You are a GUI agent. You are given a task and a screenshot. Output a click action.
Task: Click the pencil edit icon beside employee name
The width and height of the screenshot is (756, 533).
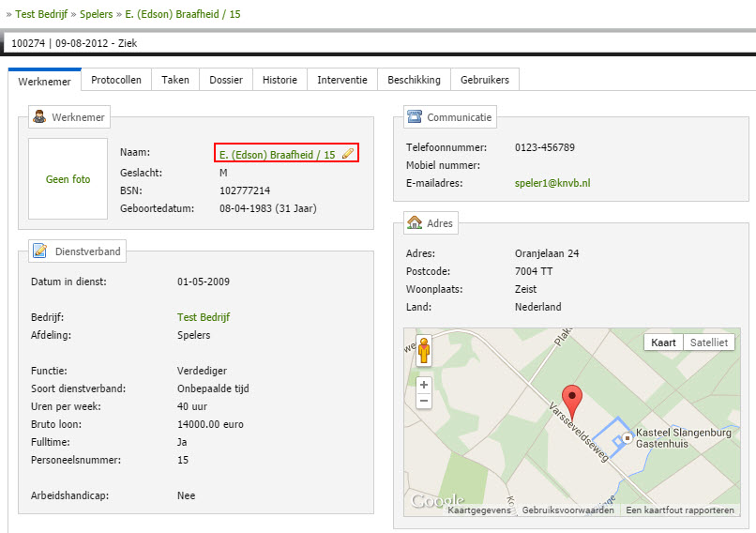click(x=348, y=154)
